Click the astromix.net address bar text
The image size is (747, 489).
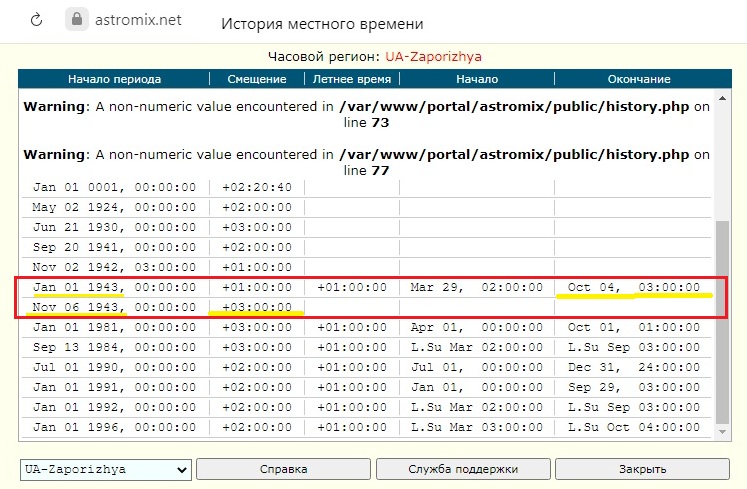pos(139,20)
